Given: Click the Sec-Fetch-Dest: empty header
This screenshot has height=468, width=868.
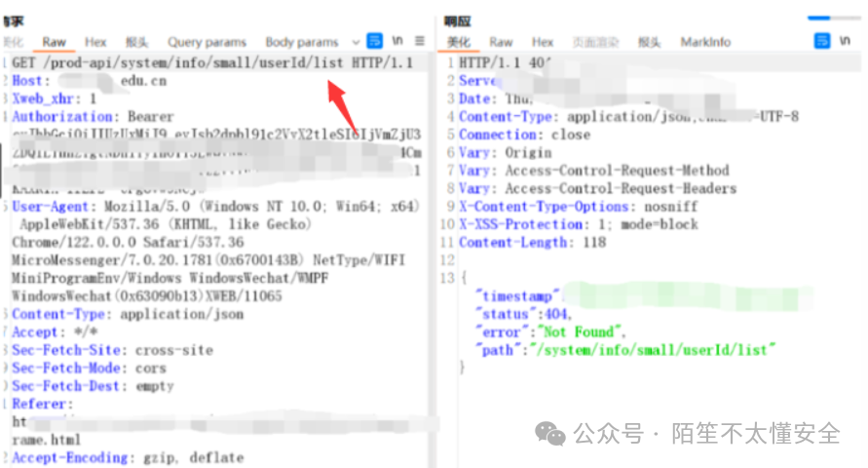Looking at the screenshot, I should tap(93, 386).
